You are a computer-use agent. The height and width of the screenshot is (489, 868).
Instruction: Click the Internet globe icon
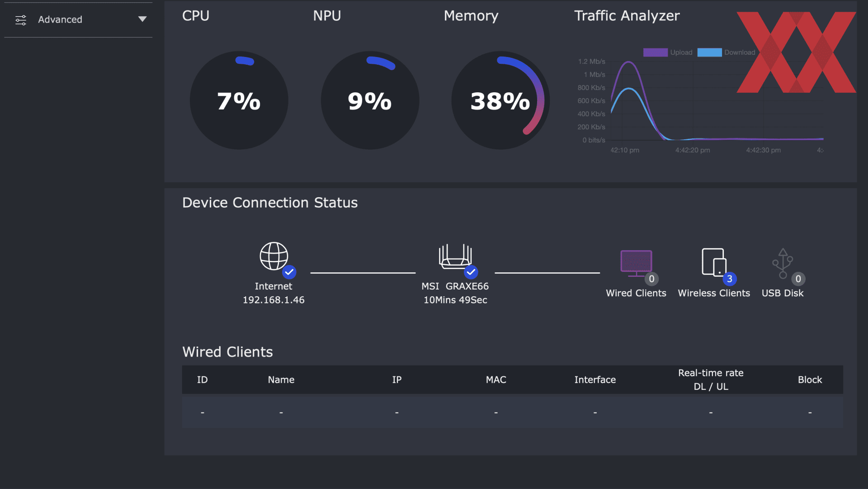(x=273, y=256)
